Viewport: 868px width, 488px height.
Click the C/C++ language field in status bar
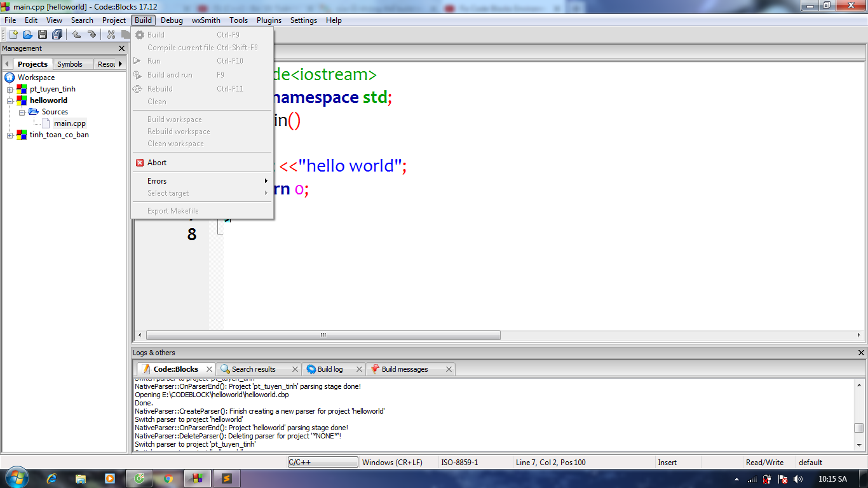tap(322, 463)
